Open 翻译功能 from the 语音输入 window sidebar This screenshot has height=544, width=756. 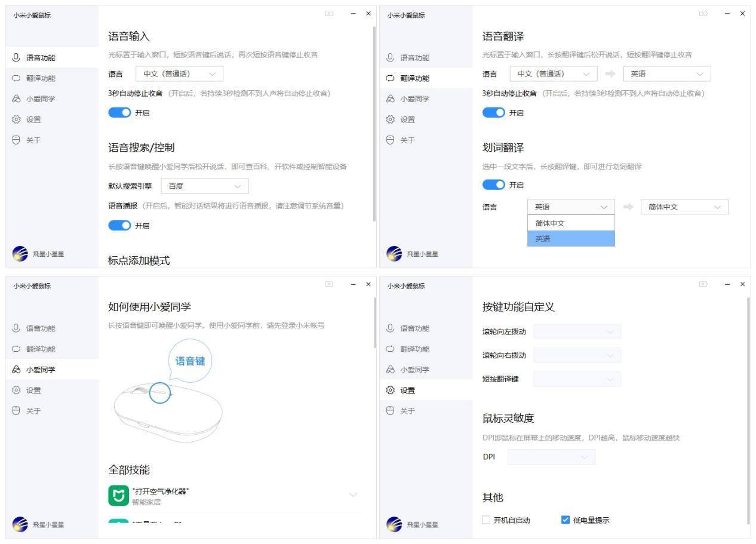coord(52,78)
